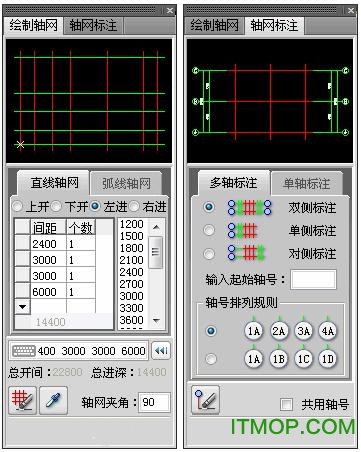The width and height of the screenshot is (361, 452).
Task: Select the 1A 2A 3A 4A numbering rule radio
Action: tap(211, 331)
